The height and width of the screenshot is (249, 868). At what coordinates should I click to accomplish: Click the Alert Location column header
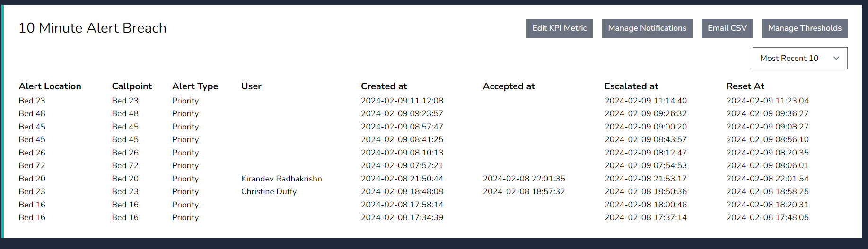pos(50,86)
